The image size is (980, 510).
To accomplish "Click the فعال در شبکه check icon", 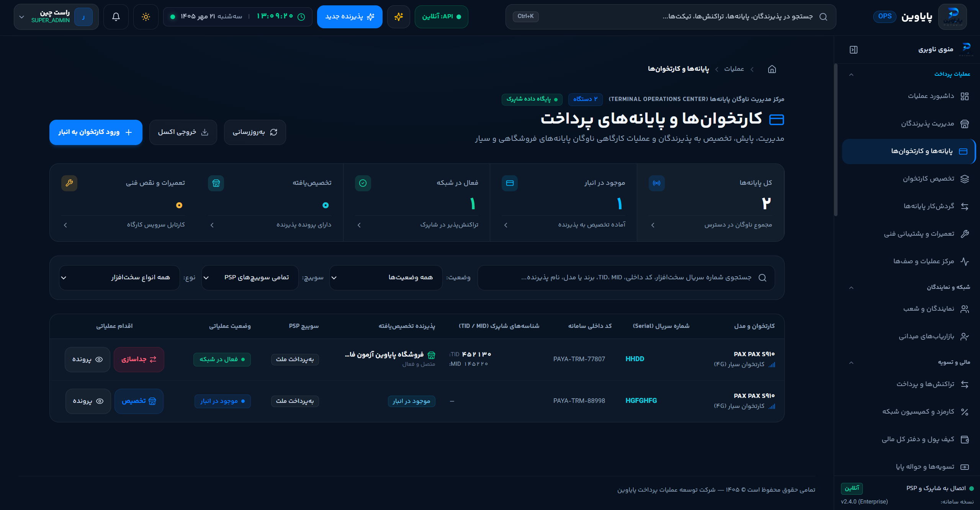I will click(363, 183).
